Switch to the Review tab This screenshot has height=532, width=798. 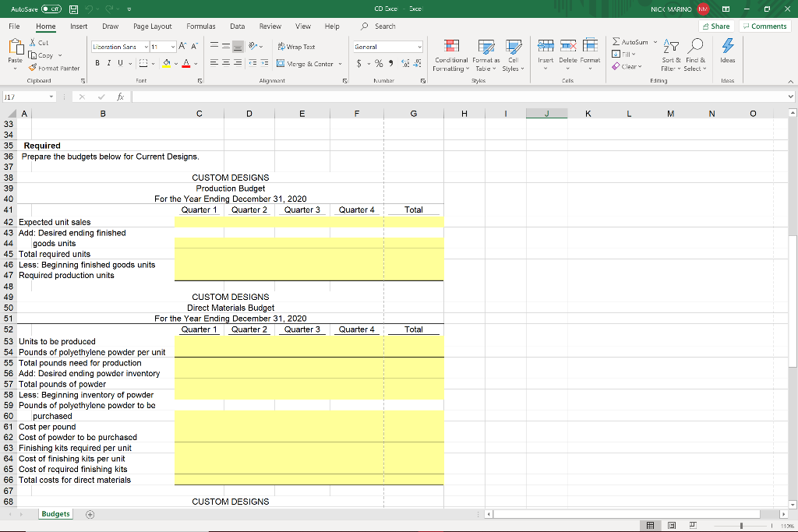(x=270, y=26)
